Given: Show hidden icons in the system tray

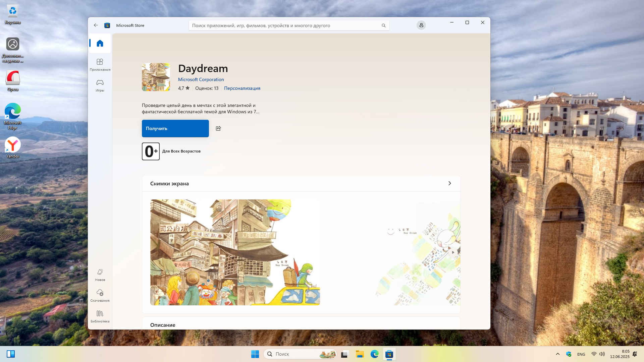Looking at the screenshot, I should click(557, 354).
